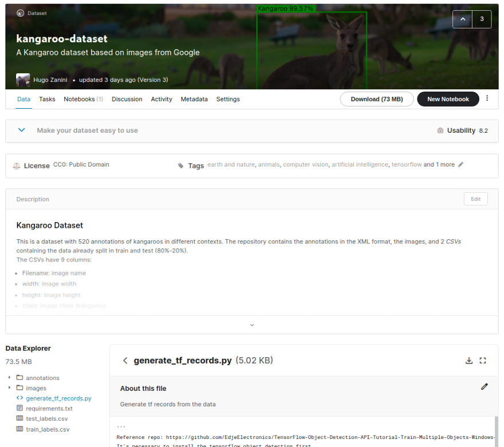This screenshot has height=447, width=504.
Task: Click the '73.5 MB' size text
Action: pos(19,362)
